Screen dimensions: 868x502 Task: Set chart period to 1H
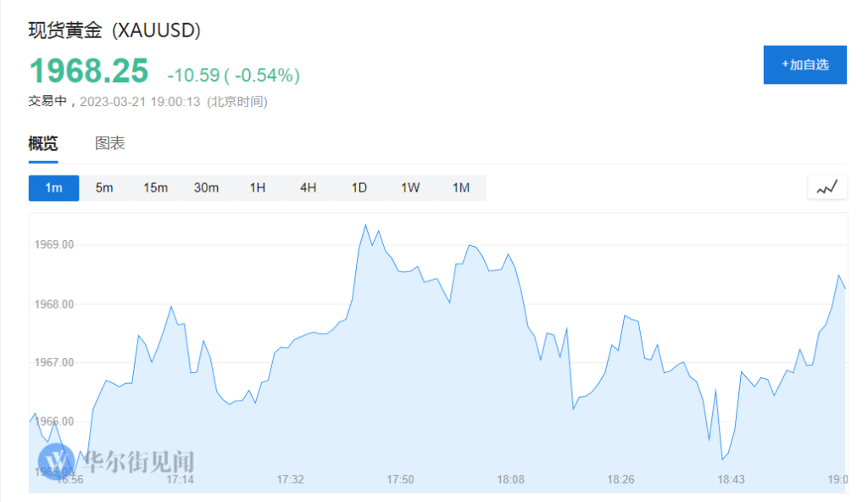pos(258,187)
